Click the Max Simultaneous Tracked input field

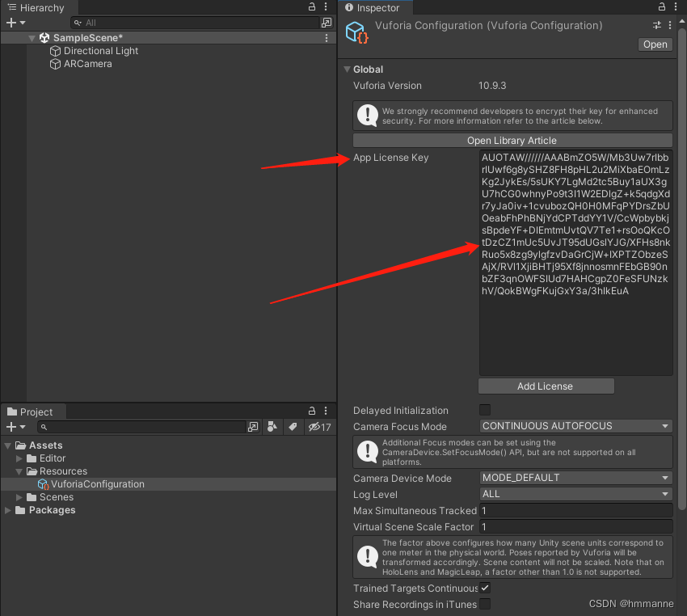[575, 510]
